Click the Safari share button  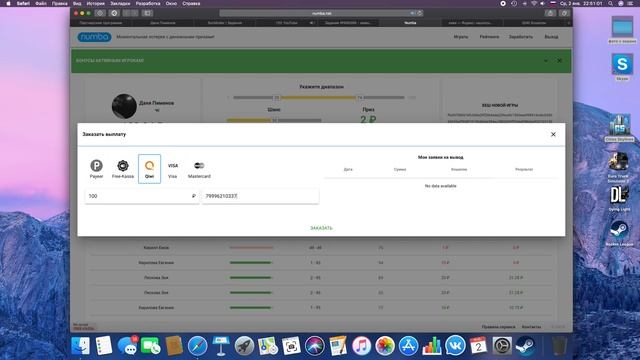(550, 13)
